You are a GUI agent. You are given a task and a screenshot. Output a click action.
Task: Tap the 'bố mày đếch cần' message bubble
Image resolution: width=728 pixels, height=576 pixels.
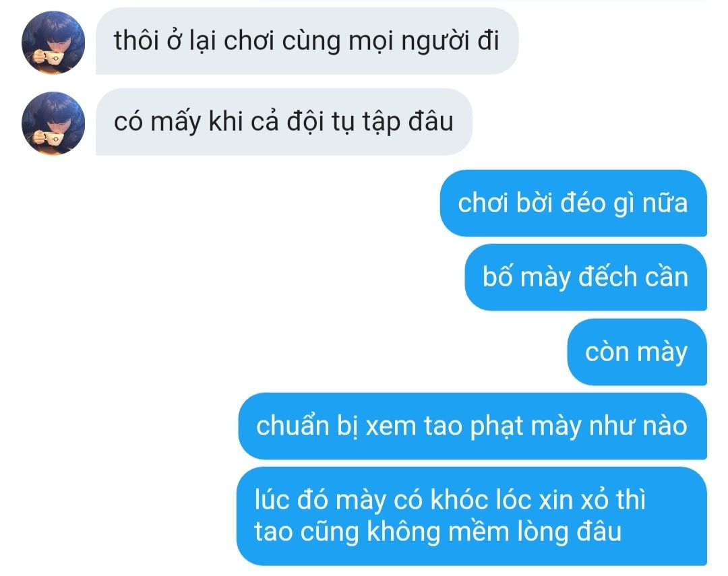(586, 277)
